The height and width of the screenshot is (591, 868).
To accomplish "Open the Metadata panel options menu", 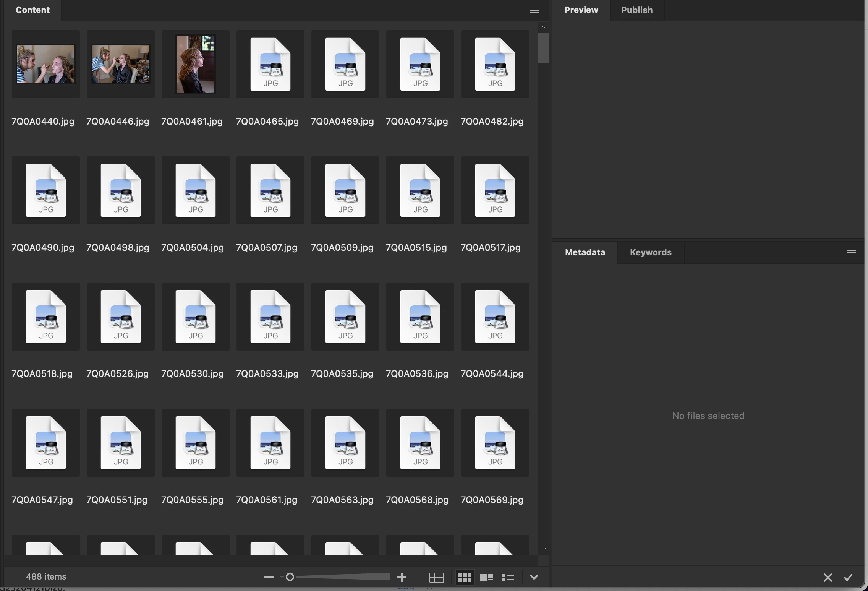I will pyautogui.click(x=851, y=253).
